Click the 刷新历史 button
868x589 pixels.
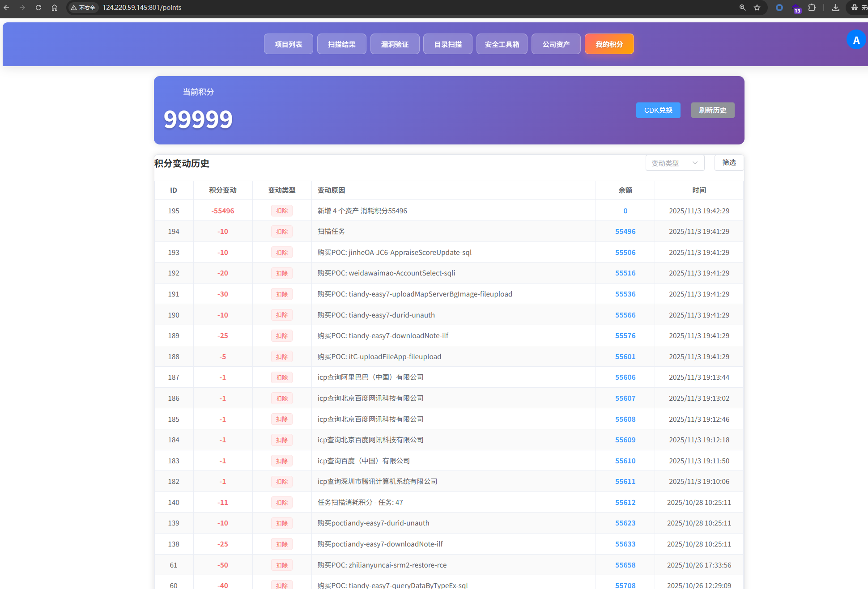pyautogui.click(x=713, y=110)
